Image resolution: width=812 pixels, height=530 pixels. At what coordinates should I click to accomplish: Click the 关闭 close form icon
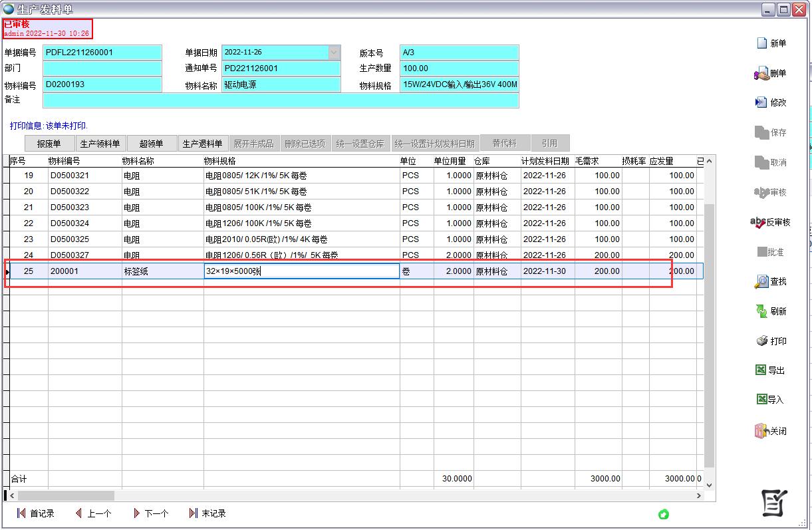[x=761, y=431]
